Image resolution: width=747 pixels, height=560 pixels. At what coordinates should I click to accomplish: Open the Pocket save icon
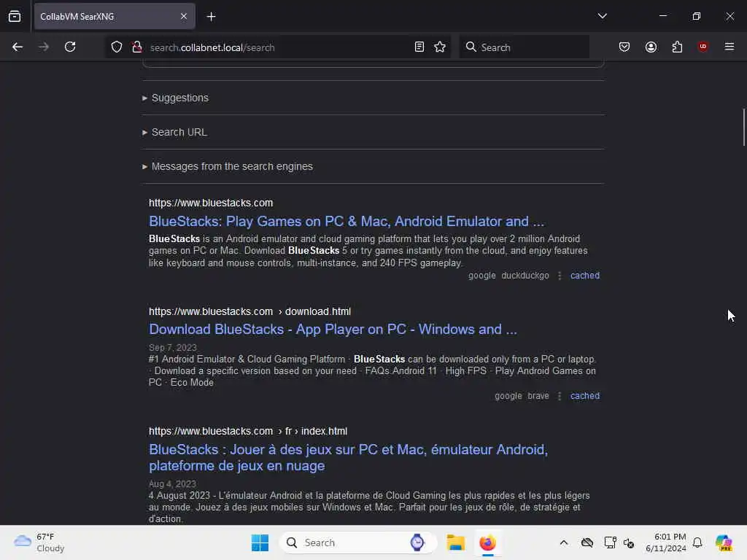(624, 47)
